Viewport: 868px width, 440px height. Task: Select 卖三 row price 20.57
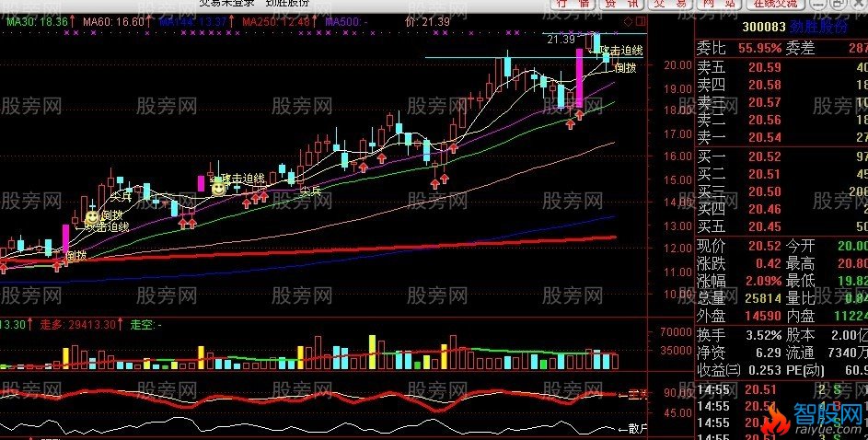(765, 102)
